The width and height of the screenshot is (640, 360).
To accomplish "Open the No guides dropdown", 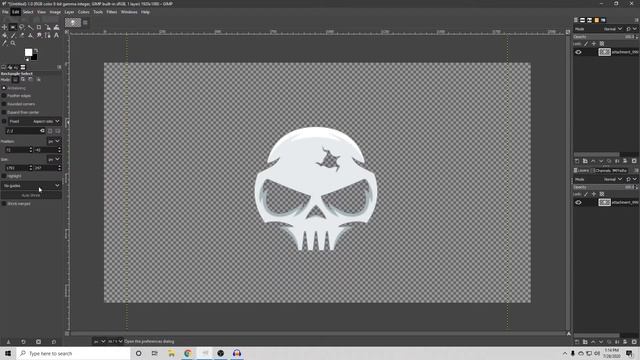I will (x=31, y=186).
